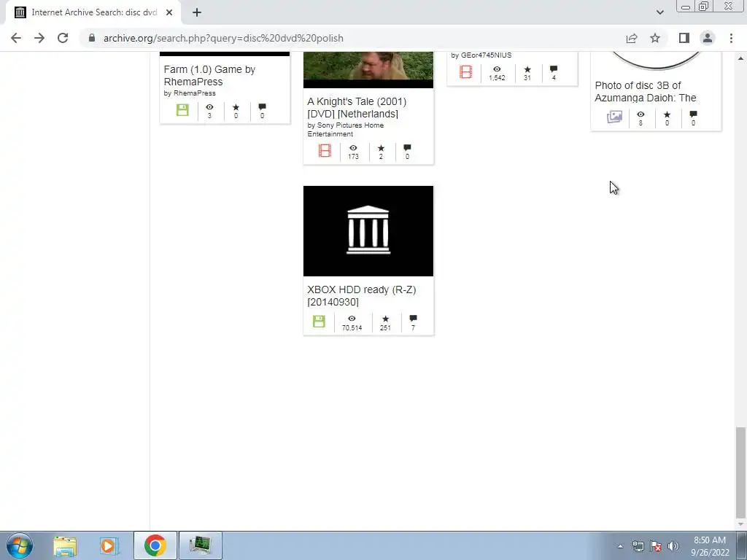Click the Chrome taskbar button

click(x=155, y=545)
